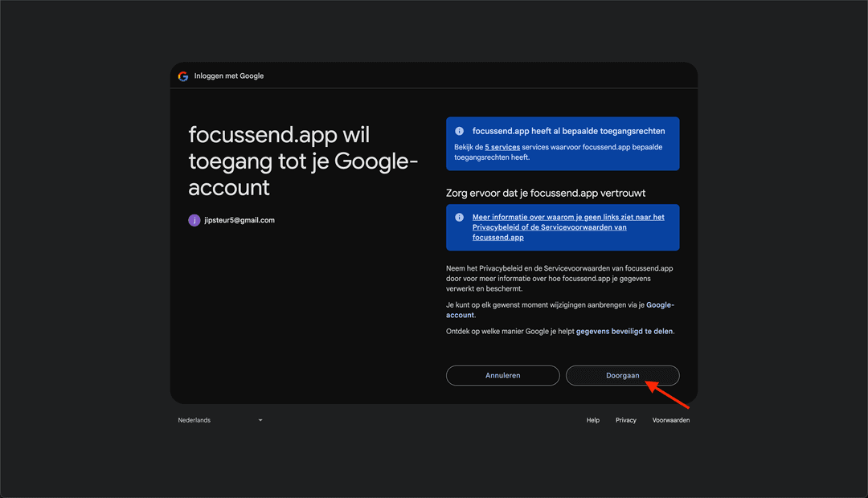Click the heading focussend.app wil toegang
Image resolution: width=868 pixels, height=498 pixels.
coord(303,161)
